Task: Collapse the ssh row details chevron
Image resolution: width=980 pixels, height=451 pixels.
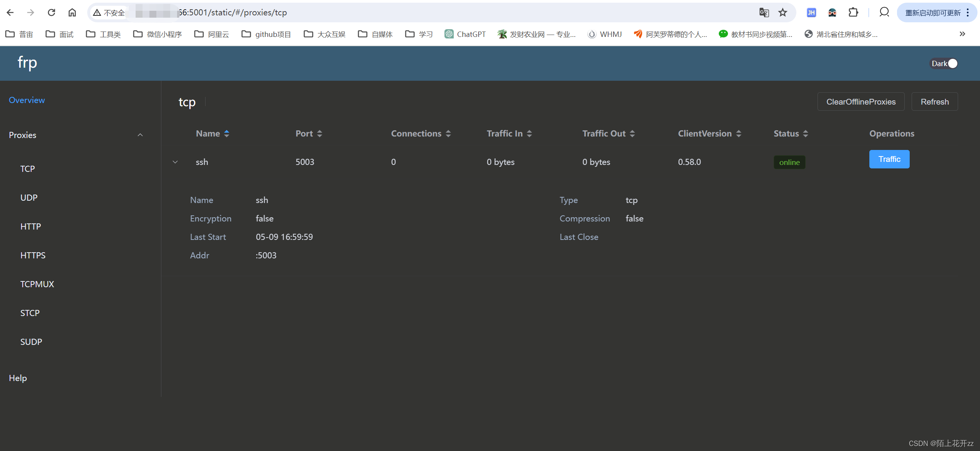Action: click(175, 162)
